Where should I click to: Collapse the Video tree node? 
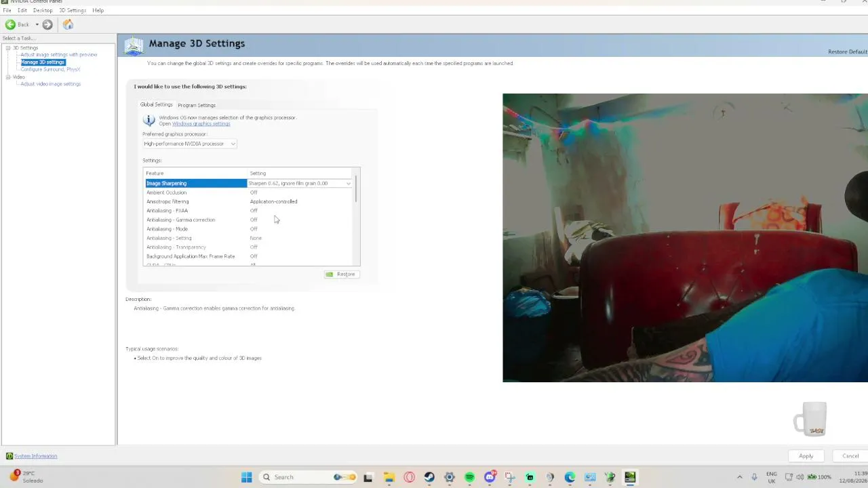coord(8,77)
